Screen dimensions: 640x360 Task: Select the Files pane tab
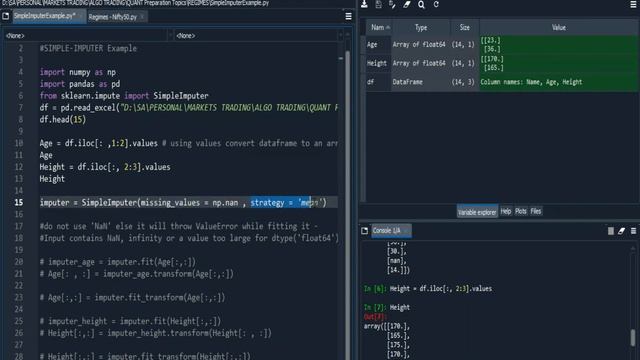coord(536,211)
